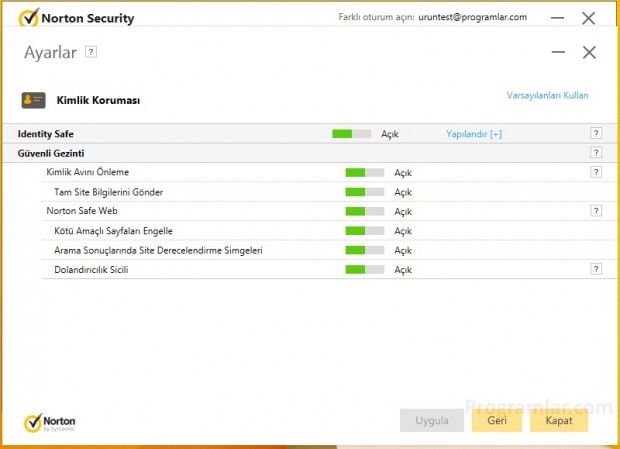620x449 pixels.
Task: Click the Norton Safe Web label
Action: point(82,211)
